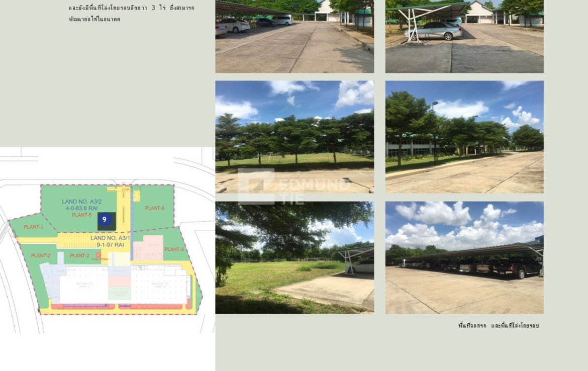Click the PLANT-3 zone label
588x371 pixels.
tap(174, 249)
